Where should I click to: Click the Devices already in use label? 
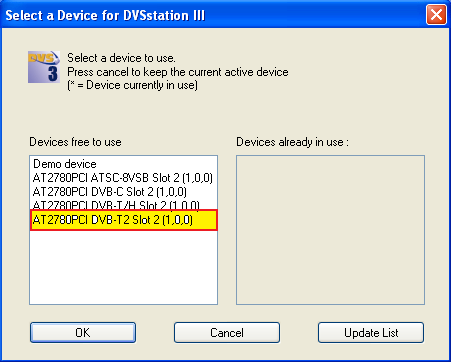pyautogui.click(x=292, y=142)
